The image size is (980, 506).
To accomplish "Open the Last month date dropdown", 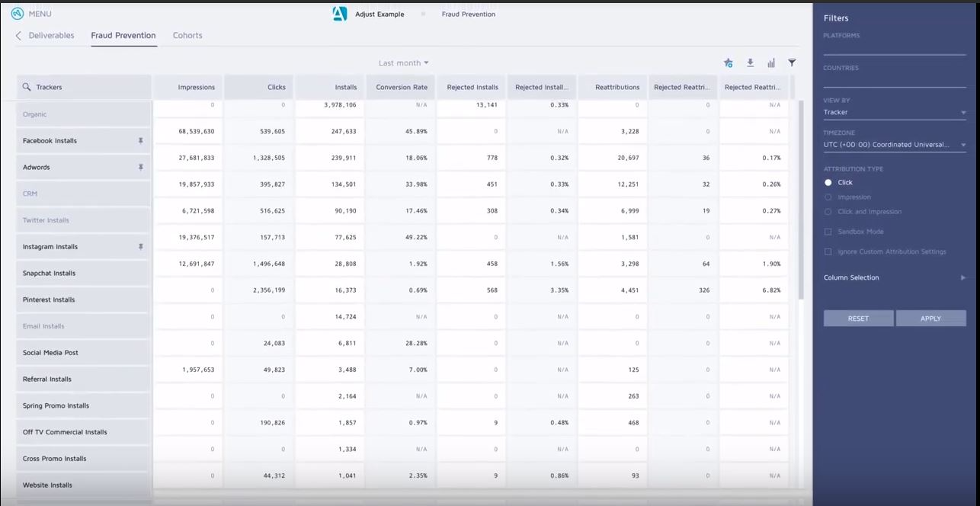I will pos(404,63).
